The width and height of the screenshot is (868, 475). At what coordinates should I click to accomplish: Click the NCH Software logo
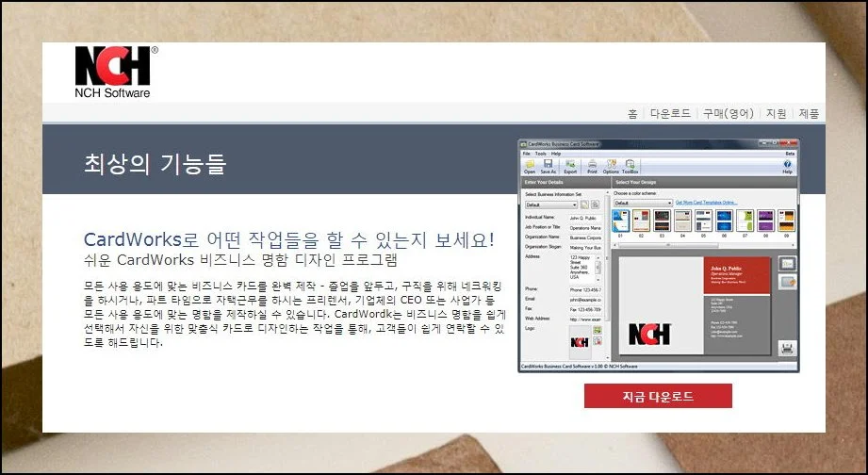[x=115, y=73]
